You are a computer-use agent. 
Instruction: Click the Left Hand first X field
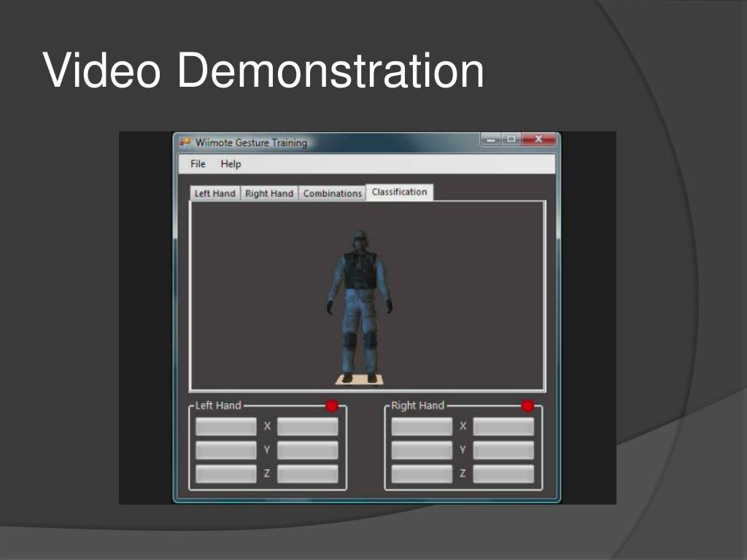coord(226,427)
